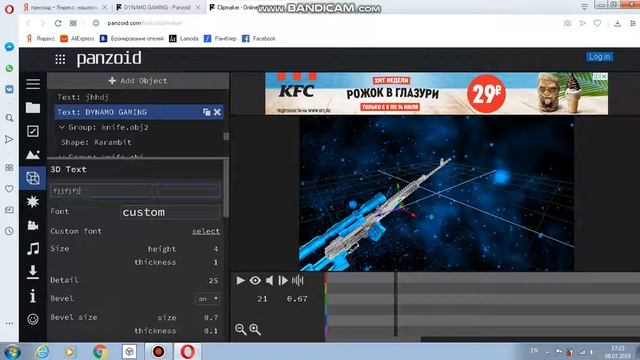Open the effects starburst icon
Image resolution: width=640 pixels, height=360 pixels.
point(33,201)
